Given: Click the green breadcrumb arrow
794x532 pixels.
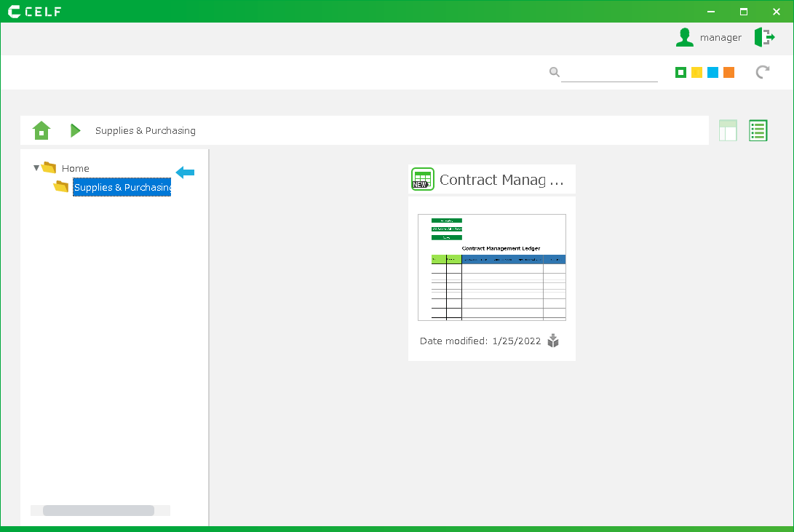Looking at the screenshot, I should (75, 130).
